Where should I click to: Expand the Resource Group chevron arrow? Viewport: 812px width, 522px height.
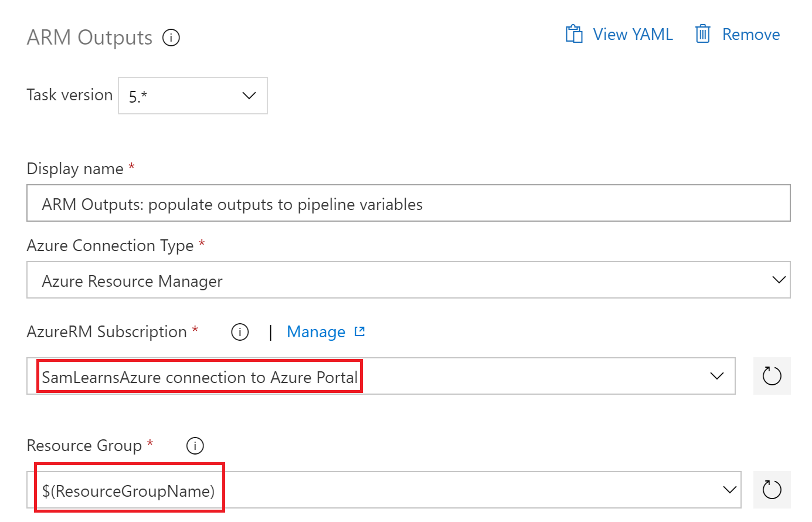(x=729, y=490)
